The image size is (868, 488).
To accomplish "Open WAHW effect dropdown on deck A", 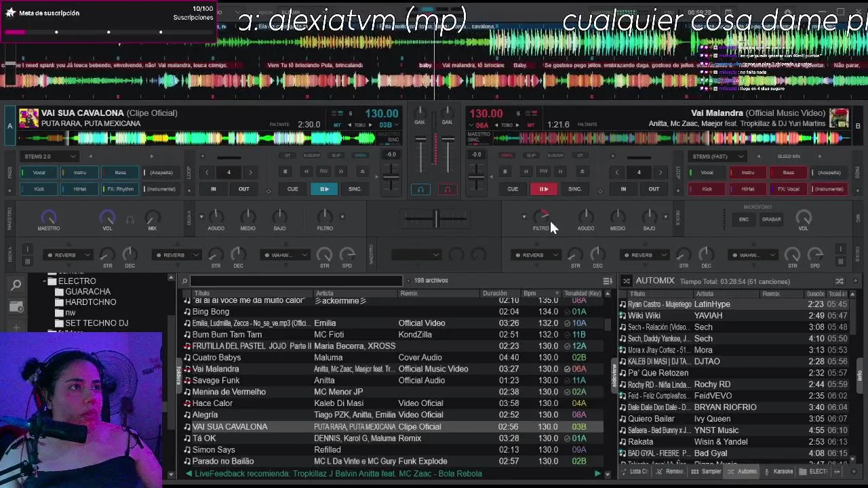I will click(x=284, y=256).
